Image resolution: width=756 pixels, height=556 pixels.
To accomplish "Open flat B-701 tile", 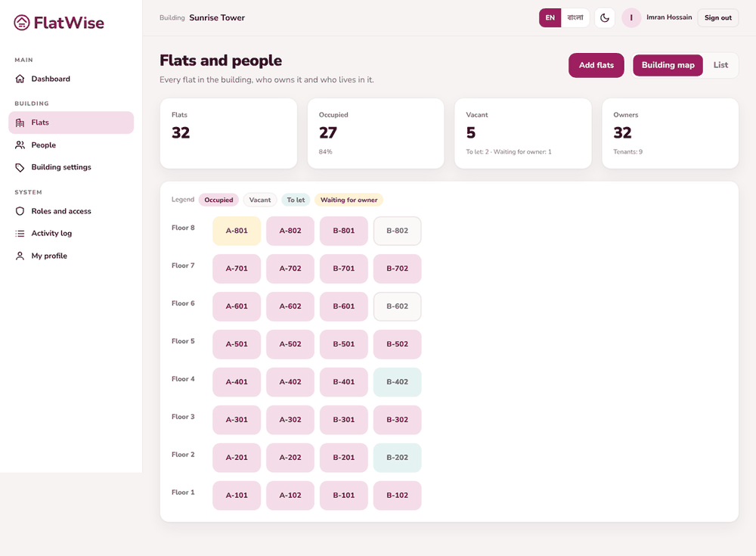I will [x=344, y=269].
